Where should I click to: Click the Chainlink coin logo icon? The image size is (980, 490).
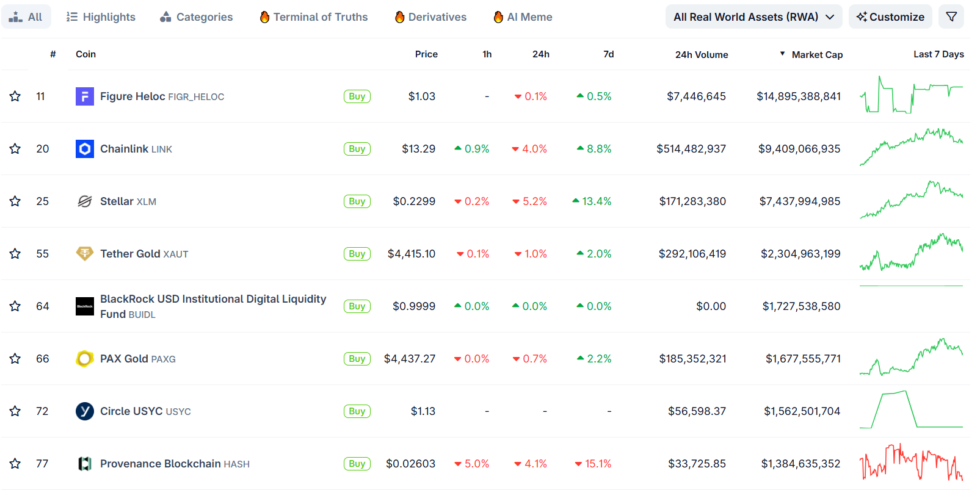84,149
